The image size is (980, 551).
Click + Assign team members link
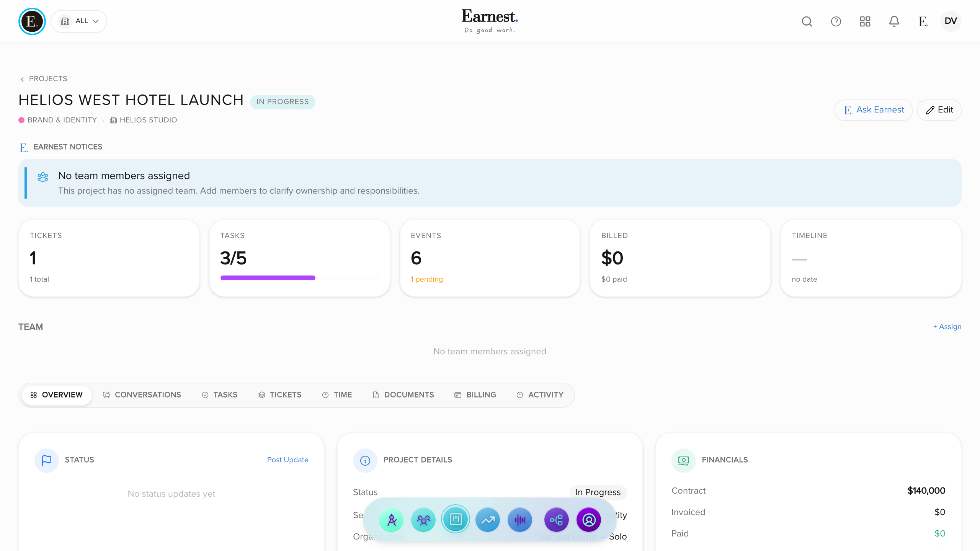(947, 327)
